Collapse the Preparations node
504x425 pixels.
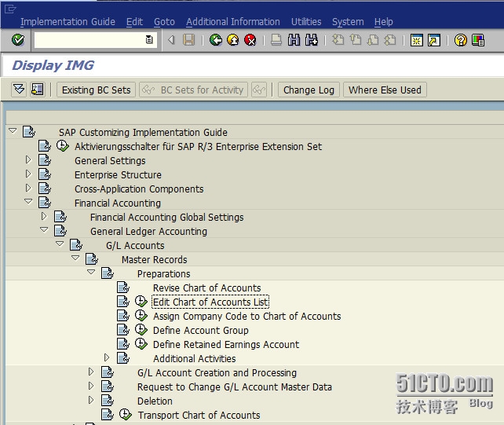click(x=91, y=273)
